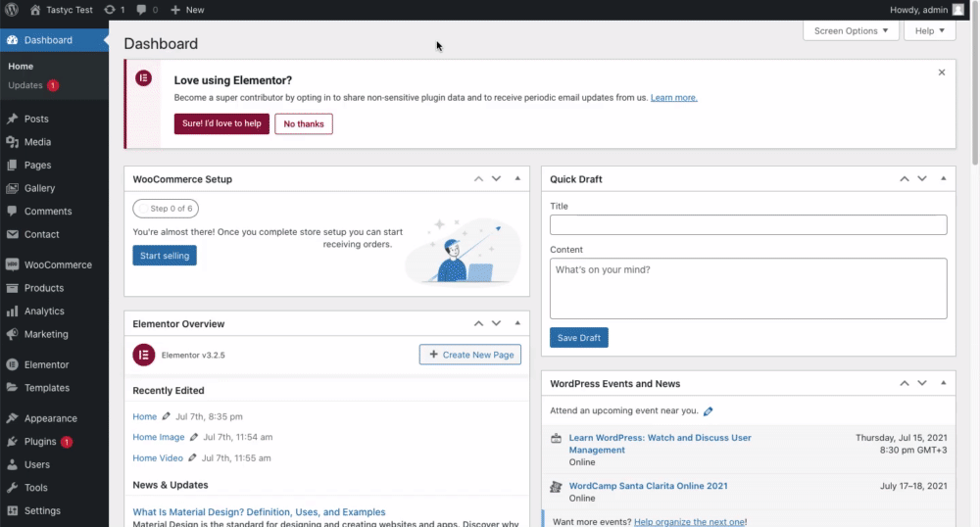Move Quick Draft panel up
The width and height of the screenshot is (980, 527).
(905, 178)
